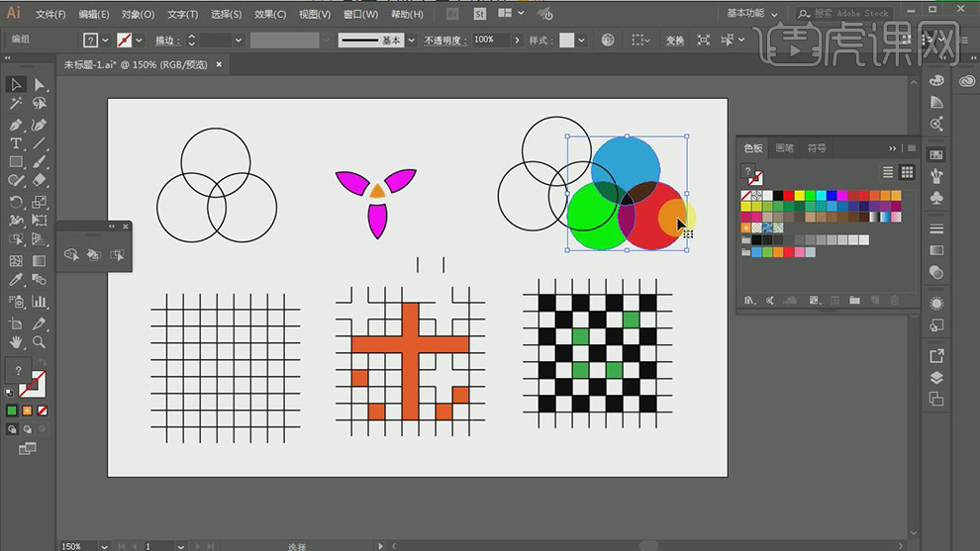Open the 效果(C) menu

270,15
